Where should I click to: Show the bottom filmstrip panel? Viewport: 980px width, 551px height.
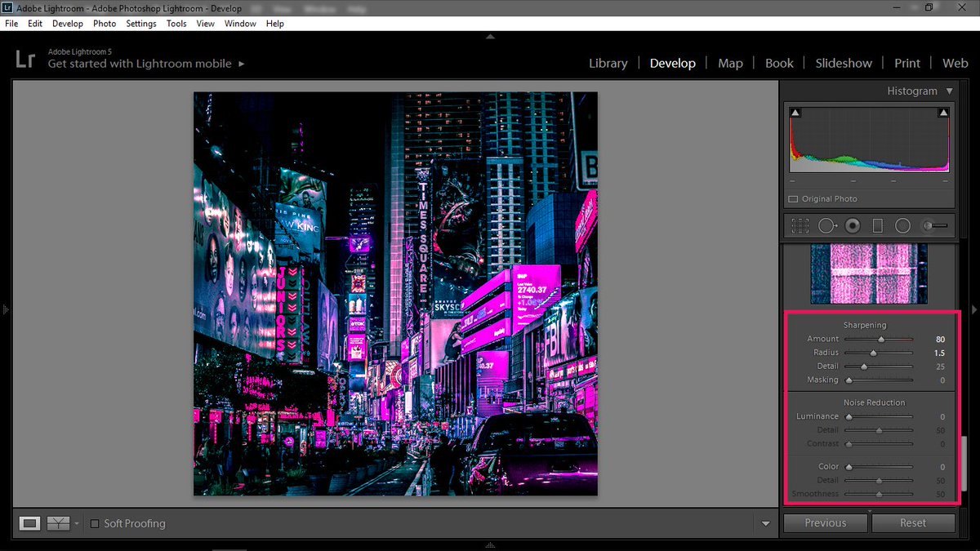click(490, 544)
